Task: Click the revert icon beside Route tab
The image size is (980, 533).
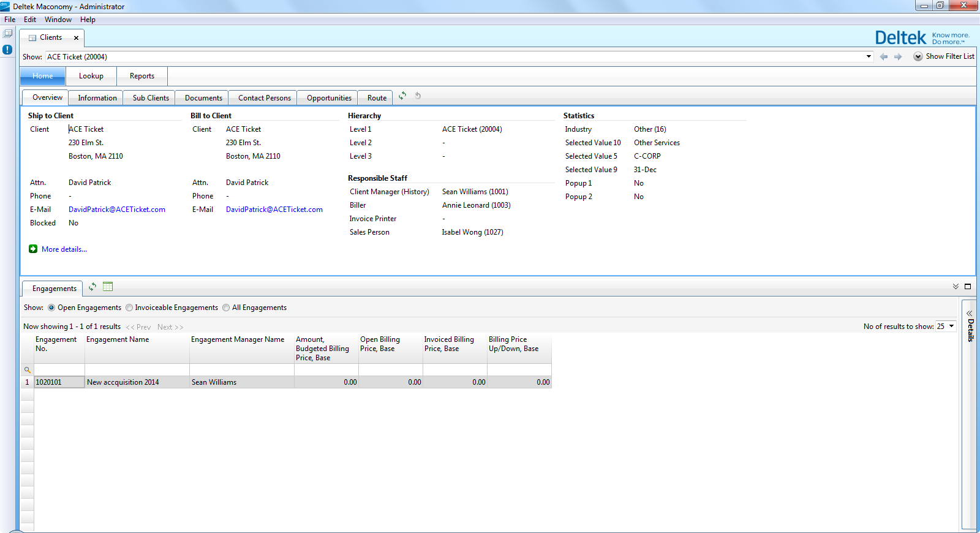Action: click(x=418, y=96)
